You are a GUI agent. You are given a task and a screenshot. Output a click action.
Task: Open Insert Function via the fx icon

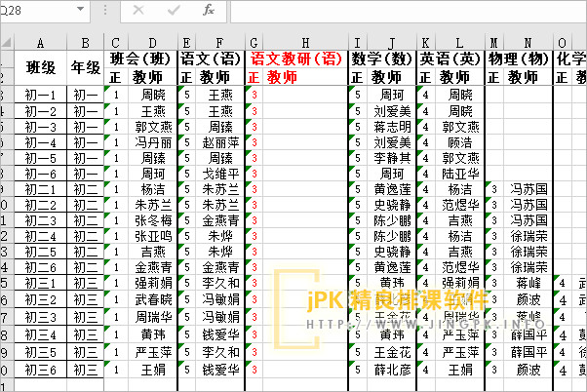coord(209,10)
